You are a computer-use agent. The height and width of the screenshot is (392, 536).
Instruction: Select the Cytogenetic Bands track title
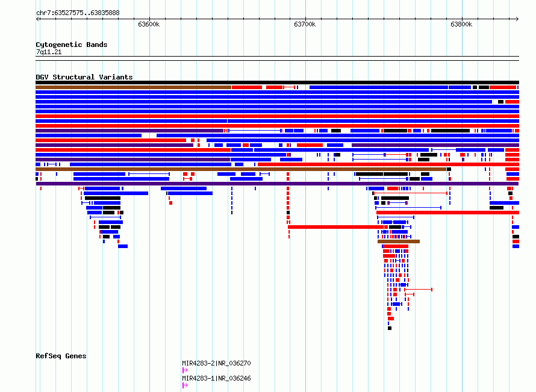tap(72, 45)
